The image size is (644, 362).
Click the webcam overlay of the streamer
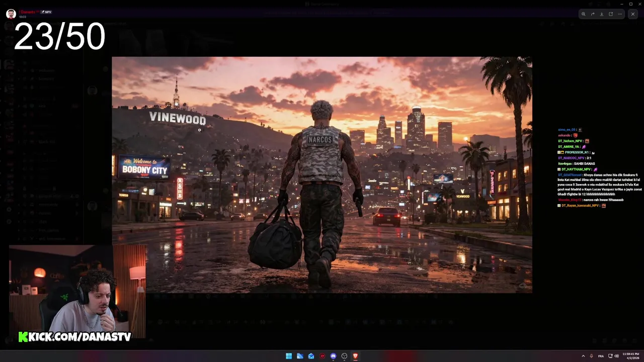click(x=77, y=292)
